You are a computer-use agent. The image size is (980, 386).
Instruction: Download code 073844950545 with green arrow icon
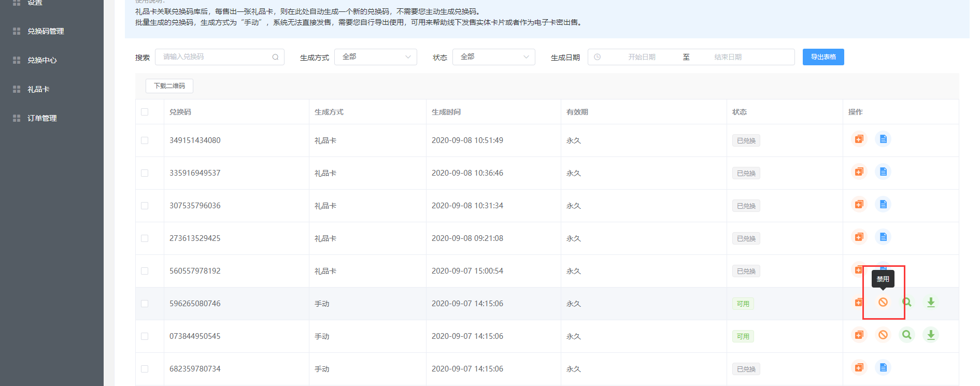pos(931,335)
